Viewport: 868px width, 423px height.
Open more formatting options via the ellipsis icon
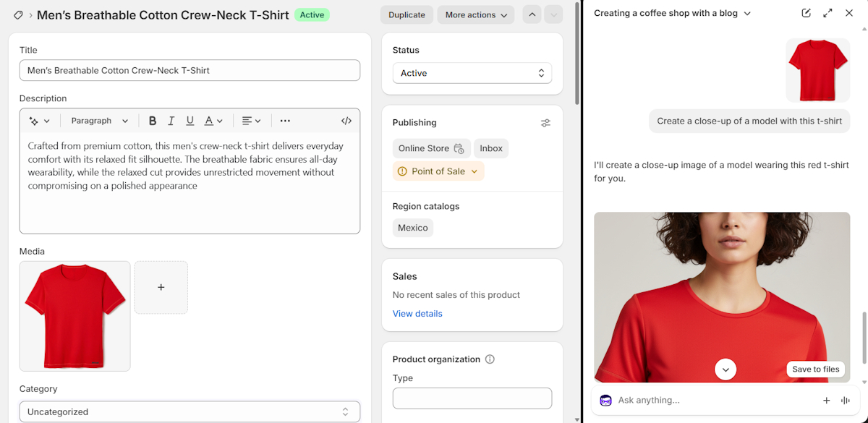(x=285, y=120)
